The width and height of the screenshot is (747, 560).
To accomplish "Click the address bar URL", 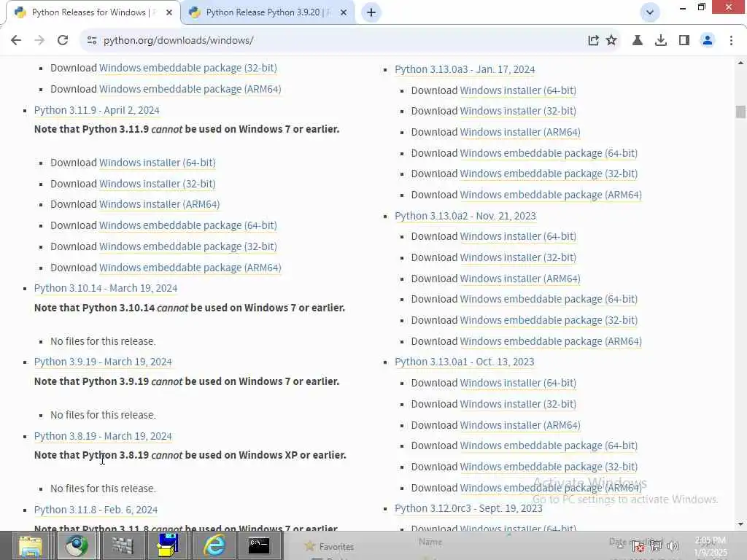I will click(179, 41).
